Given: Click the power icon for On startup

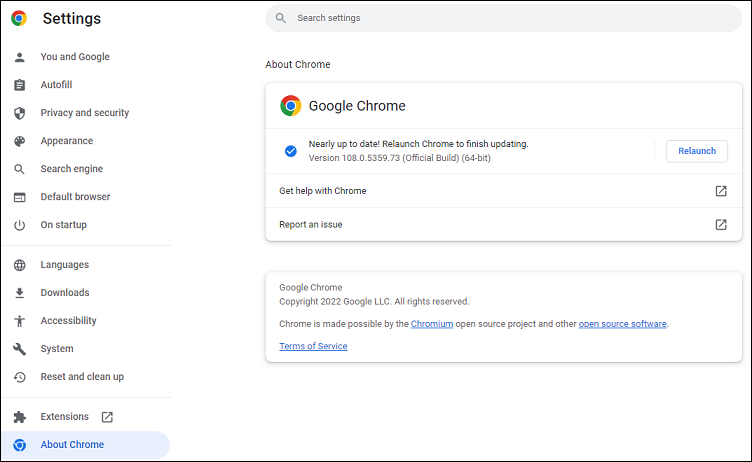Looking at the screenshot, I should [x=19, y=225].
